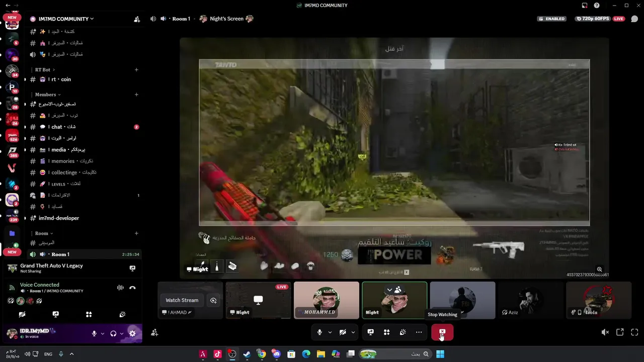Open soundboard in voice connected panel
Viewport: 644px width, 362px height.
[122, 314]
